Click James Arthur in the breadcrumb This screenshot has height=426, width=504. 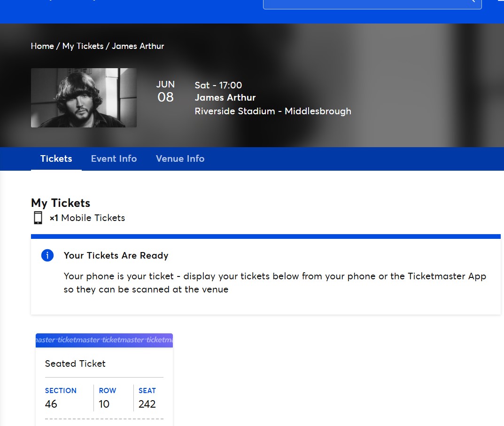click(x=138, y=46)
